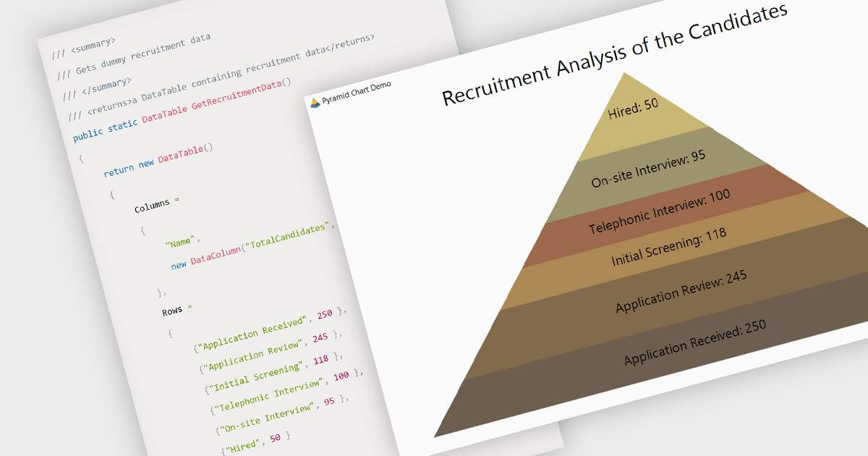Click 'return new DataTable()' code line
The width and height of the screenshot is (868, 456).
tap(157, 159)
